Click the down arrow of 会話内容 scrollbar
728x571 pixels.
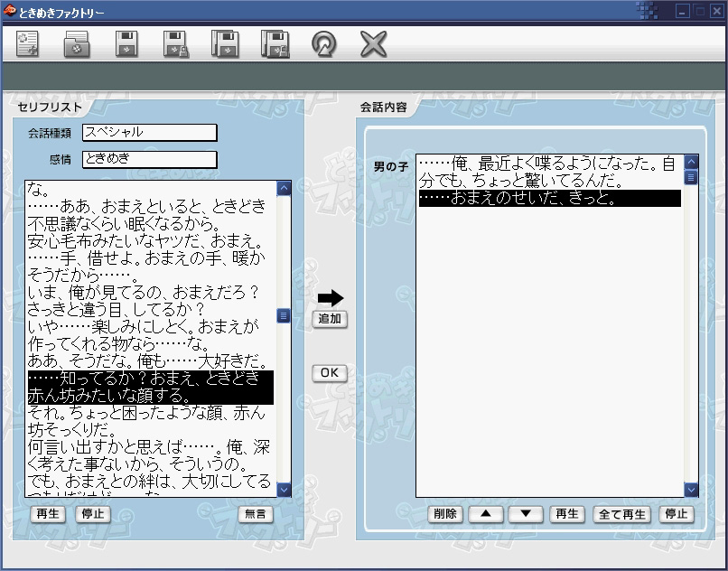(691, 490)
